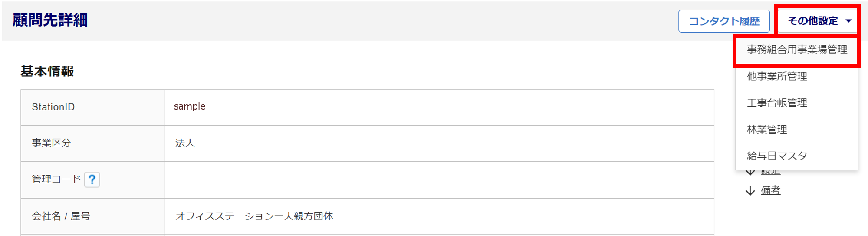Click the 基本情報 section heading
This screenshot has width=868, height=236.
click(47, 71)
